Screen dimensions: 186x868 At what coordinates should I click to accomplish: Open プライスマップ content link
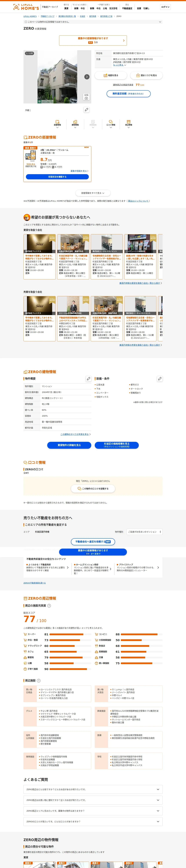tap(138, 567)
